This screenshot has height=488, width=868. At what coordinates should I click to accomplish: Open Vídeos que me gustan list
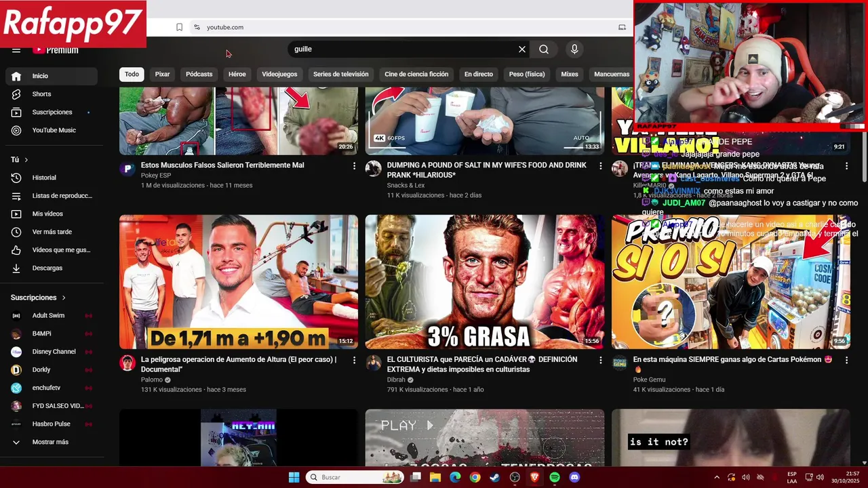point(52,250)
